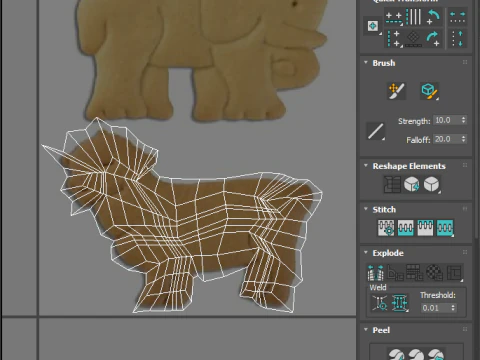The height and width of the screenshot is (360, 480).
Task: Click Flatten by Material ID checkered sphere icon
Action: pyautogui.click(x=434, y=273)
